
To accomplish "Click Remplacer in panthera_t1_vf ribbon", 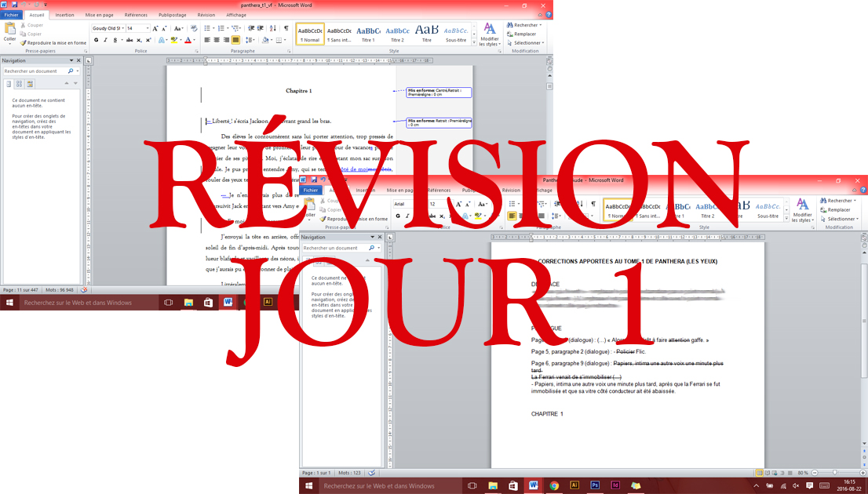I will (521, 34).
